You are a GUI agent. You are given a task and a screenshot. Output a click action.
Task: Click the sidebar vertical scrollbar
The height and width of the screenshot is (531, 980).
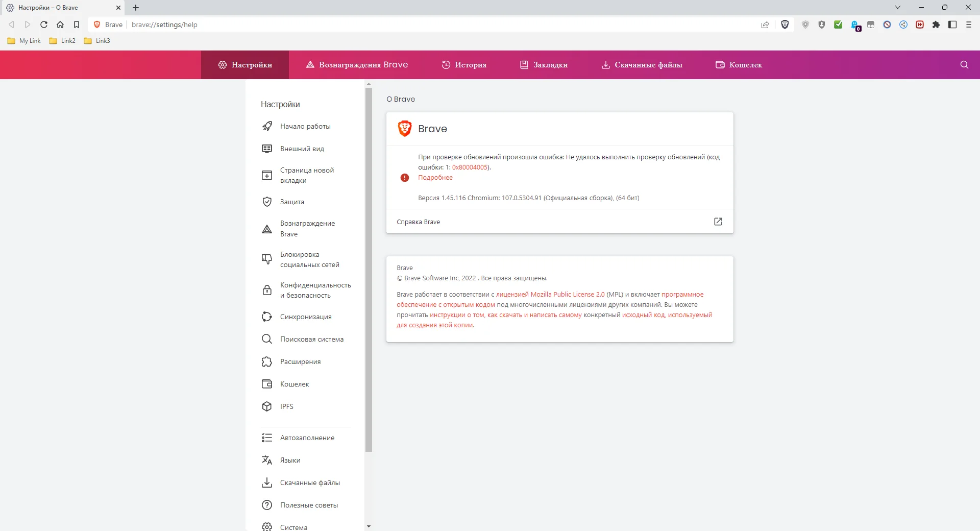pos(369,270)
